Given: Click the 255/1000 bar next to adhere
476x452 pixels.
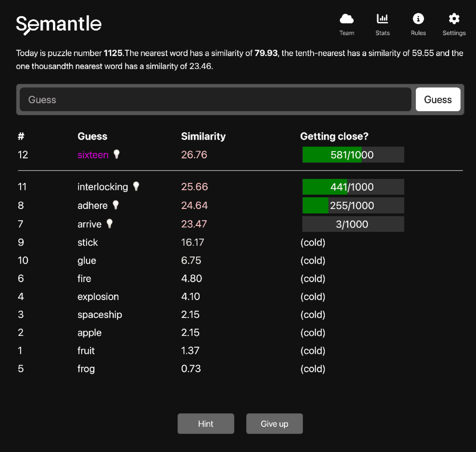Looking at the screenshot, I should tap(353, 205).
